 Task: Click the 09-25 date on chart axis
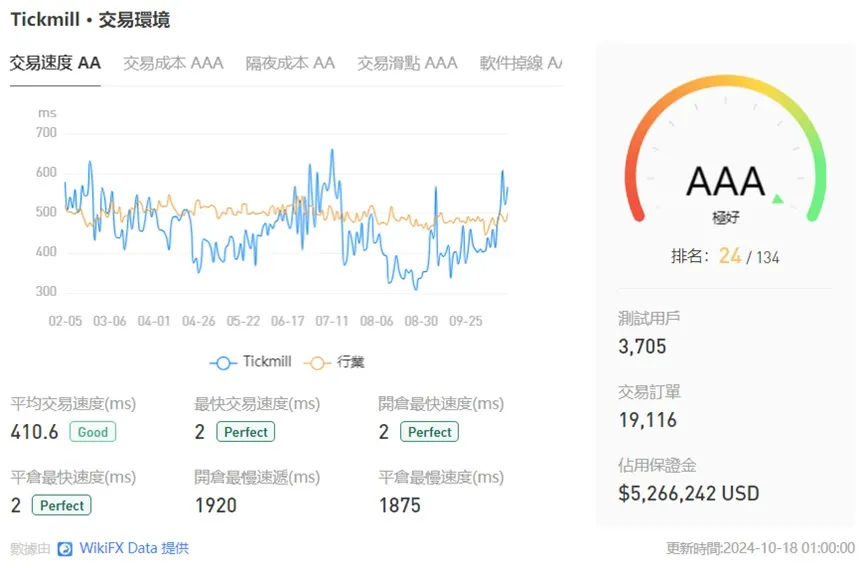click(x=466, y=321)
